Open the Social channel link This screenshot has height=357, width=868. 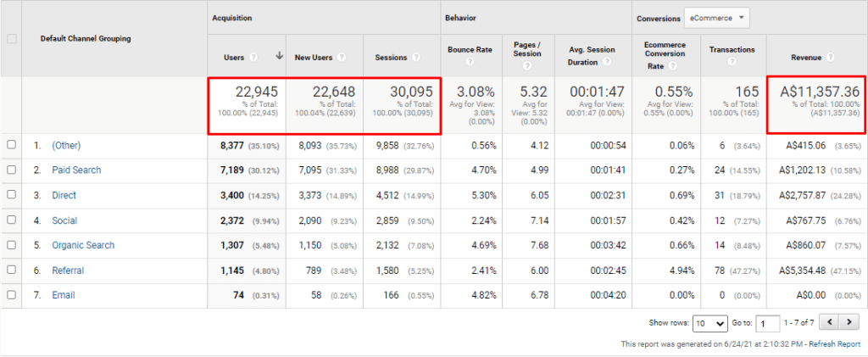64,220
